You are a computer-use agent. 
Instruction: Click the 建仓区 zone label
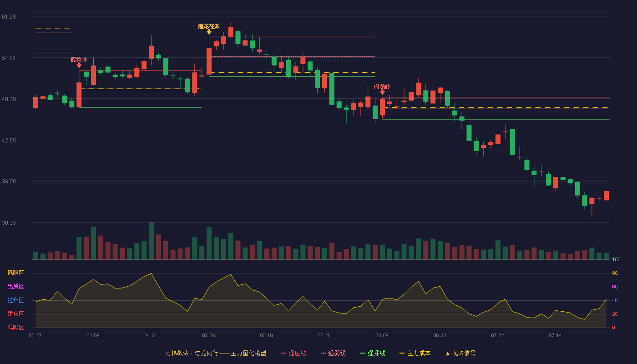click(15, 314)
